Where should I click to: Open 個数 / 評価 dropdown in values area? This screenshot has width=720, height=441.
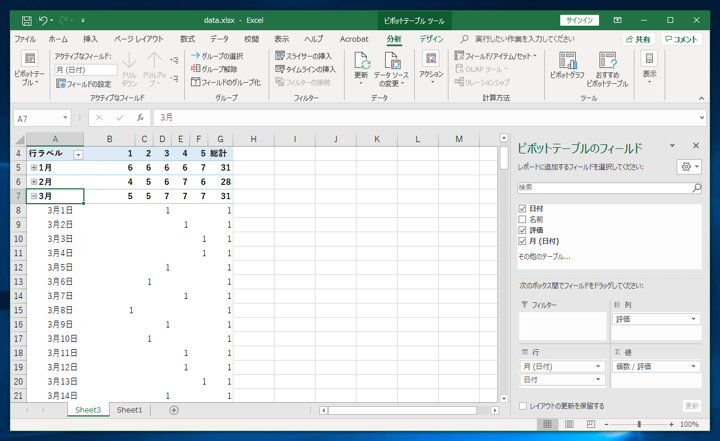(693, 366)
